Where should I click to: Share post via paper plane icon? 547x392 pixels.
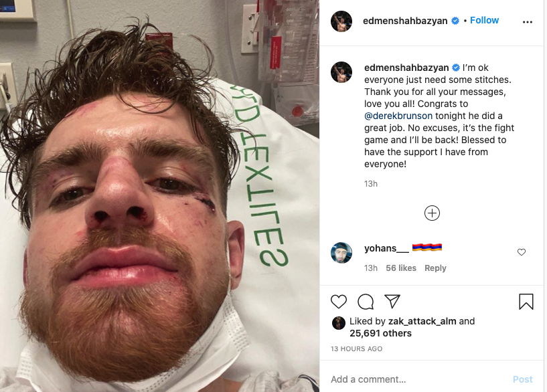pyautogui.click(x=392, y=302)
